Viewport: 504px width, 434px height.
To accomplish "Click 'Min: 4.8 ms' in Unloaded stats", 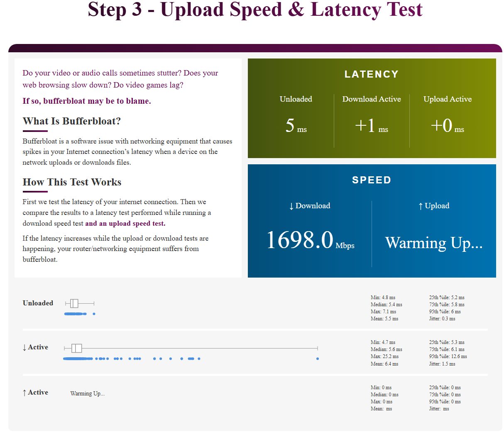I will [383, 297].
